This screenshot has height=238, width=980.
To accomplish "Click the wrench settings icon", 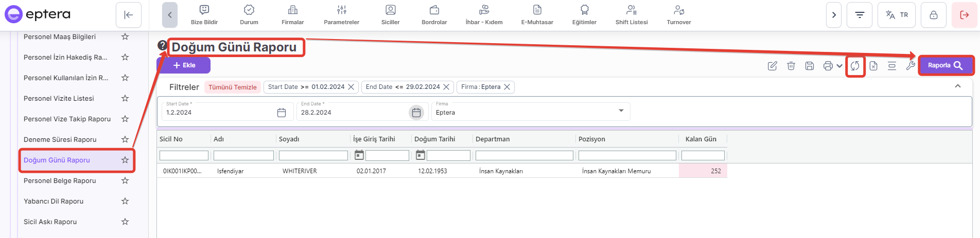I will [910, 66].
